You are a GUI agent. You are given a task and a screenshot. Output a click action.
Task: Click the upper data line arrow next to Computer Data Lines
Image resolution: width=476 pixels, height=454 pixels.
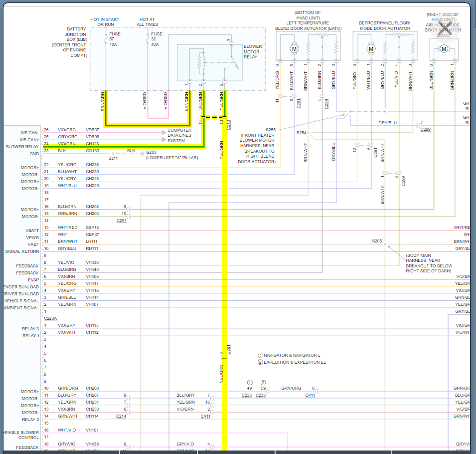pos(163,132)
